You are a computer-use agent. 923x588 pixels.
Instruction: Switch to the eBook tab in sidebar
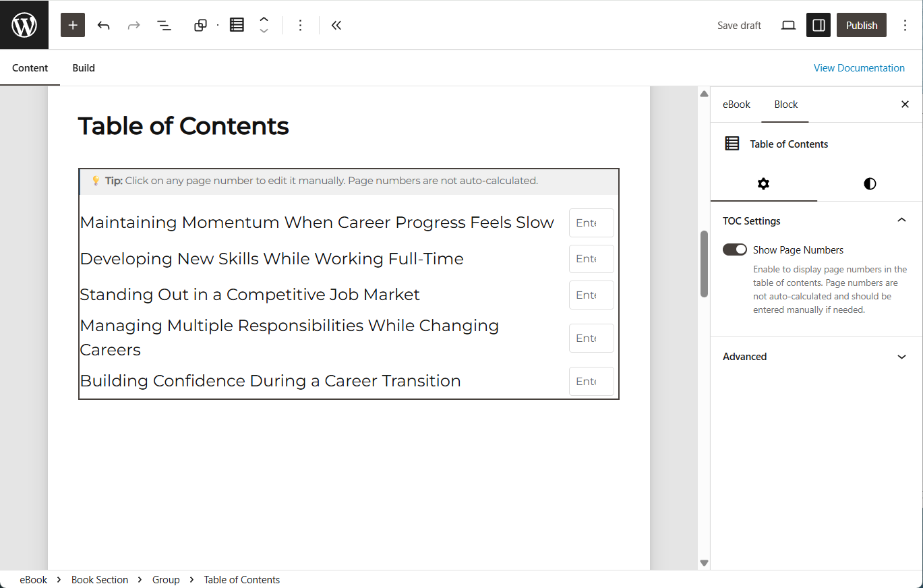[736, 105]
